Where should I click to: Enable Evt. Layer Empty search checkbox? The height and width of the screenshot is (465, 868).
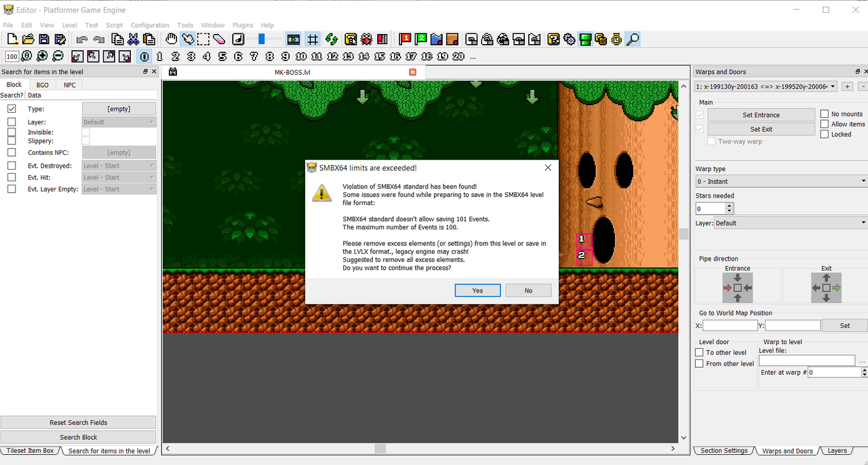(12, 189)
